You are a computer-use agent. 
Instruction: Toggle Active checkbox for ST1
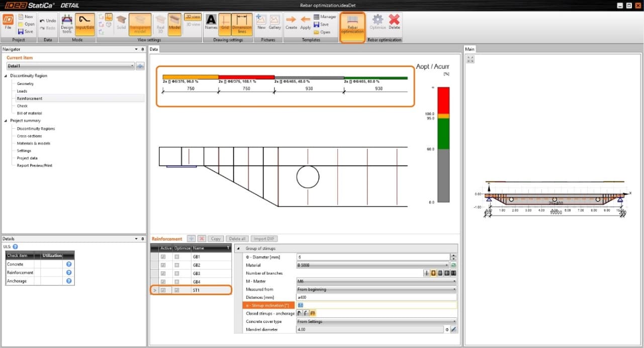point(163,290)
